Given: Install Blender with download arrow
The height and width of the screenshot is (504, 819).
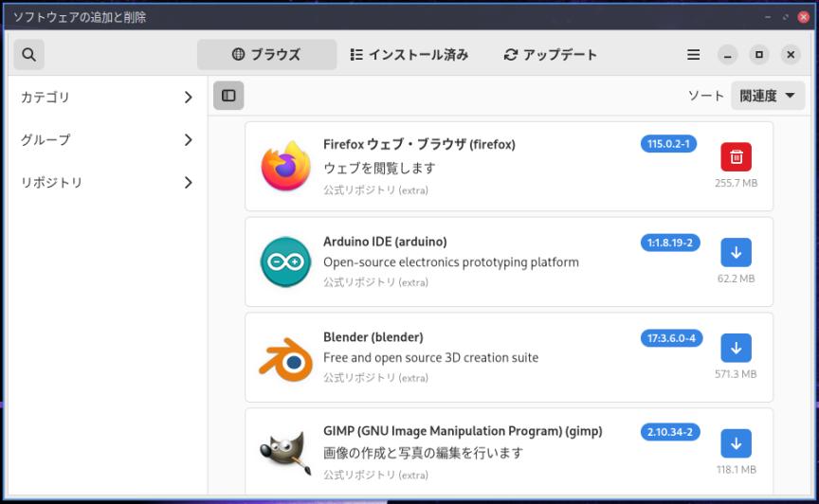Looking at the screenshot, I should coord(736,348).
